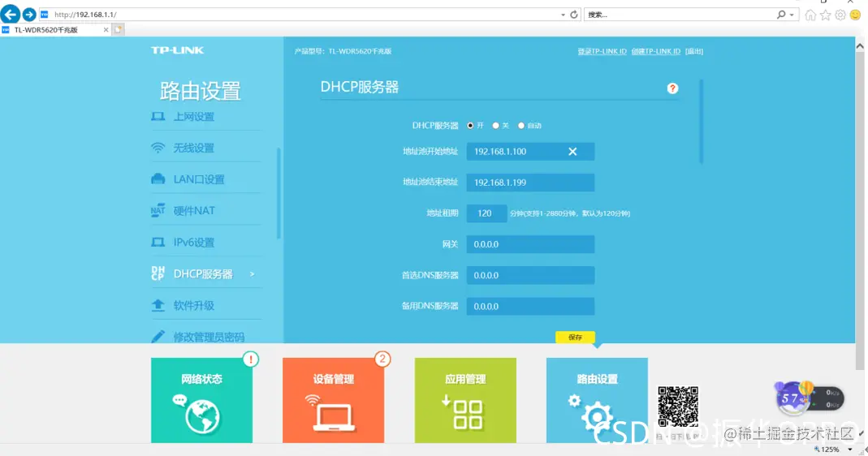Click the DHCP sidebar icon

[158, 273]
